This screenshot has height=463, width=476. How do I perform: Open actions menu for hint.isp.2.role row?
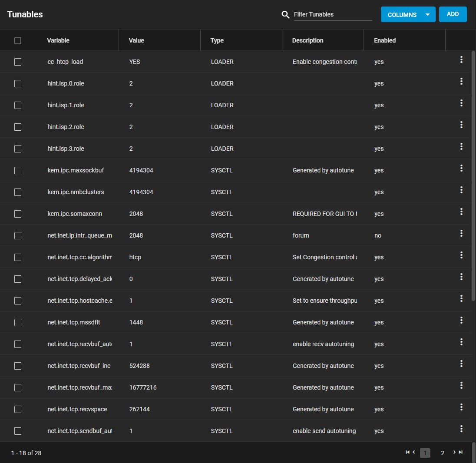[x=461, y=125]
